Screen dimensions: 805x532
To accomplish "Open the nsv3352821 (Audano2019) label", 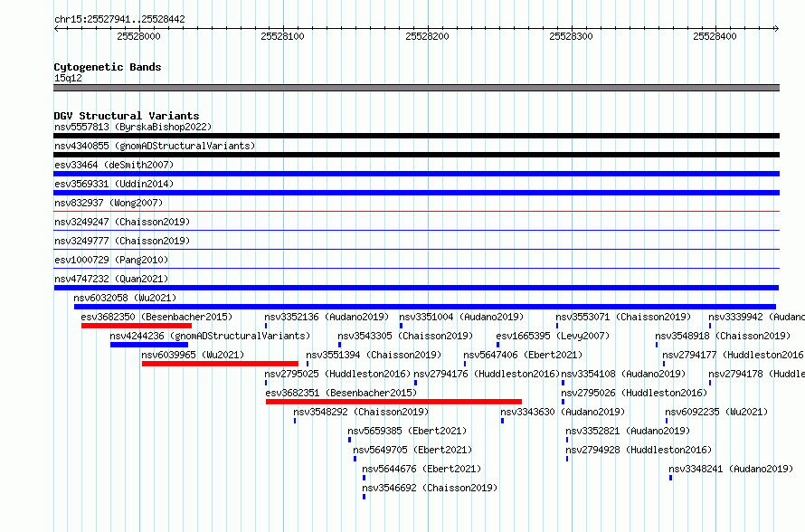I will [628, 431].
